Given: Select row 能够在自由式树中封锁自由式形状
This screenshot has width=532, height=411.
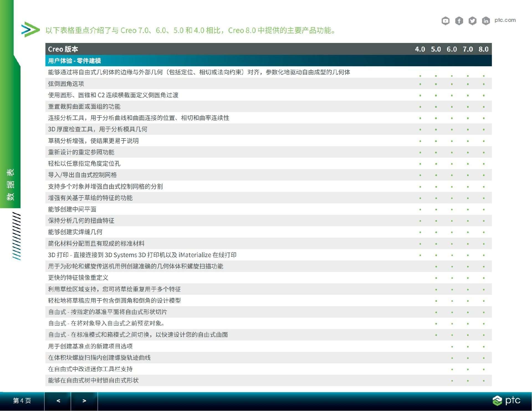Looking at the screenshot, I should coord(268,381).
